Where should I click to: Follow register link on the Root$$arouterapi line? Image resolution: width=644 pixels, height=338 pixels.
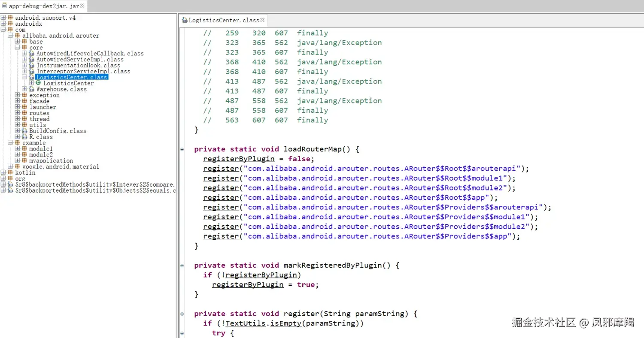click(221, 169)
